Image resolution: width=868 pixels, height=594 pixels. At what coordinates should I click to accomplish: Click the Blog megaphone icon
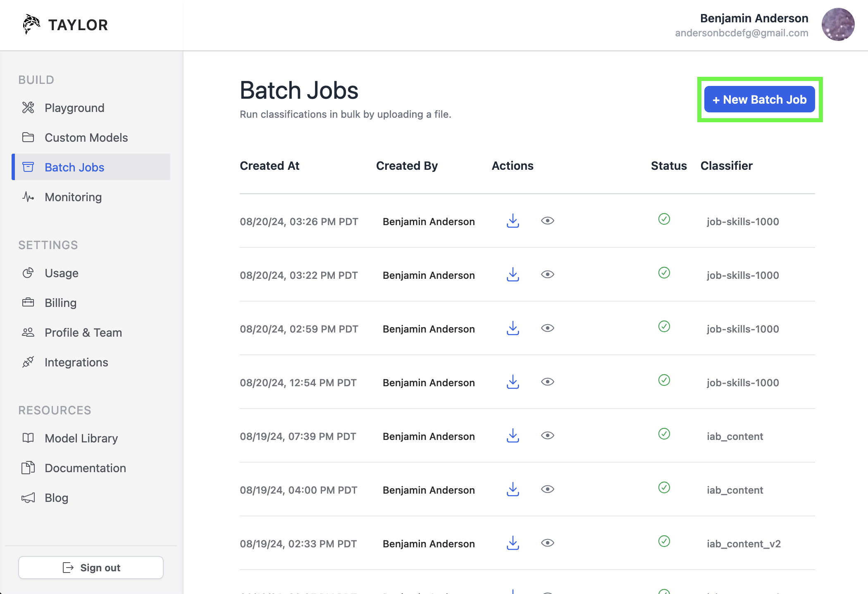[x=28, y=497]
